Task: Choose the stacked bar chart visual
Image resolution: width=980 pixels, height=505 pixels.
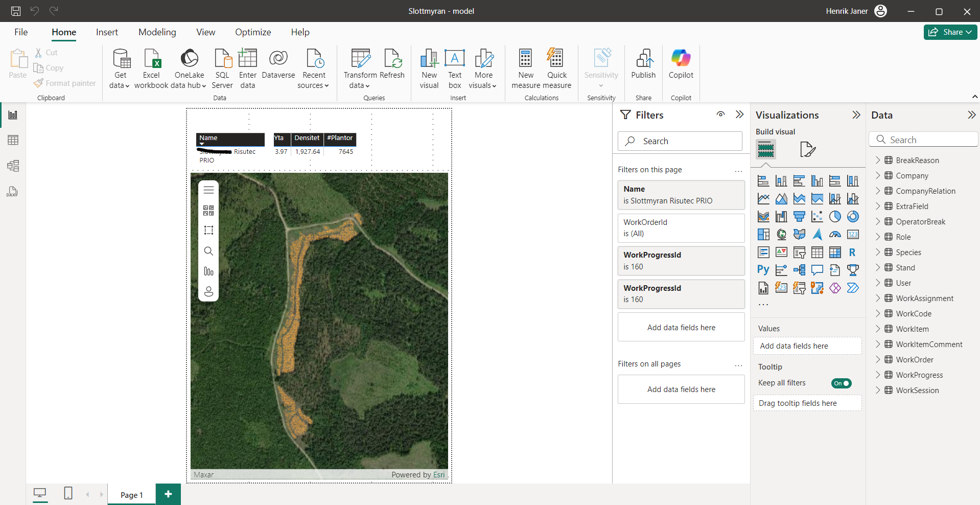Action: (x=763, y=180)
